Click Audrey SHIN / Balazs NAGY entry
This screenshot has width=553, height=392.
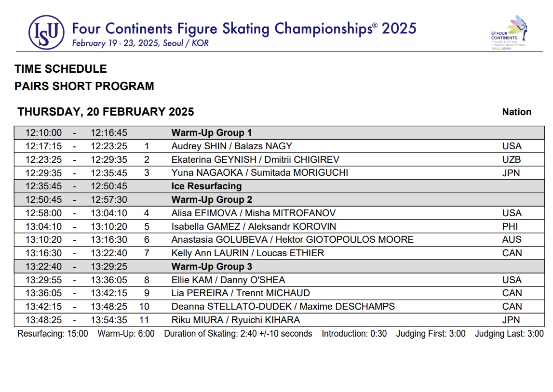click(231, 146)
